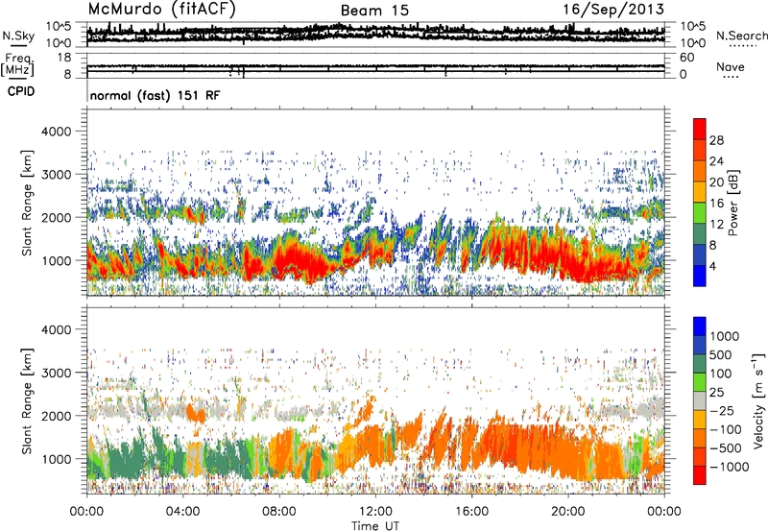Click the Nave dotted line legend sample
The width and height of the screenshot is (768, 532).
[731, 77]
